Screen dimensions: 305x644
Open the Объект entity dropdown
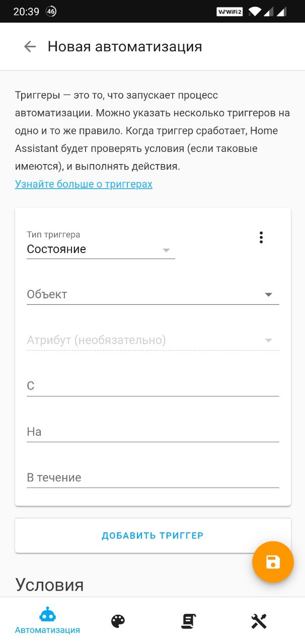tap(152, 295)
